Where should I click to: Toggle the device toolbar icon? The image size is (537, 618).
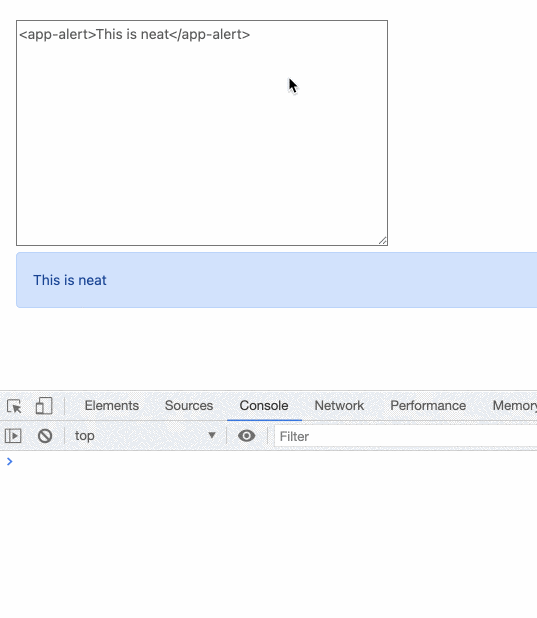(44, 406)
